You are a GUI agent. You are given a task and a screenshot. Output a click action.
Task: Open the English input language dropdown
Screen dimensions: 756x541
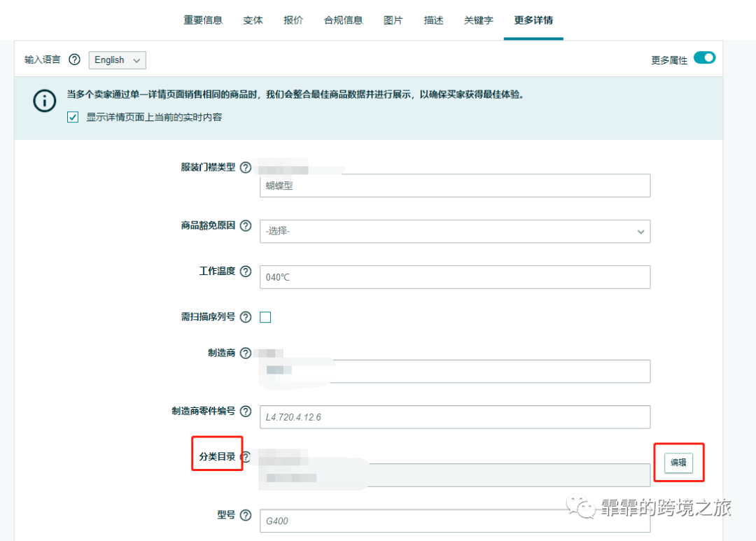click(117, 59)
